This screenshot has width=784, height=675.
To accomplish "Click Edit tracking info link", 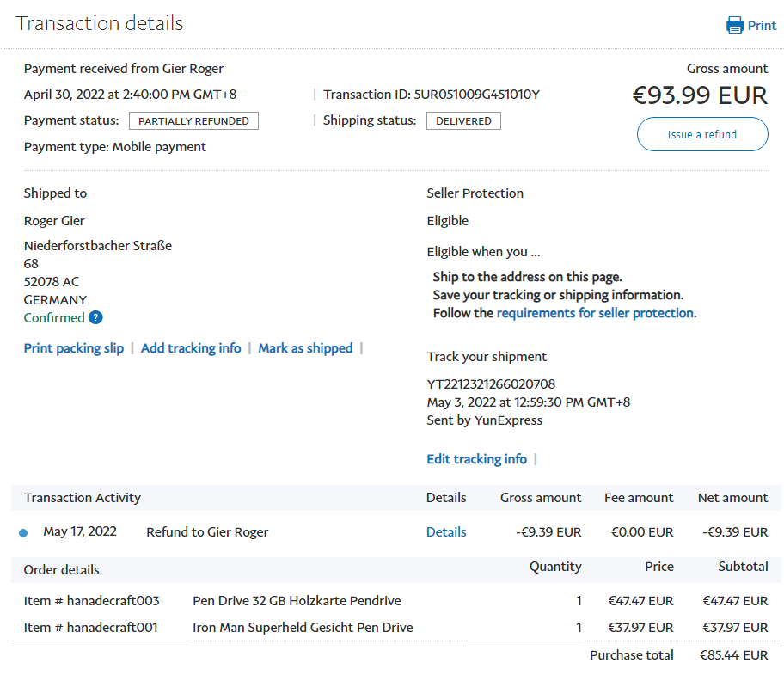I will coord(476,459).
